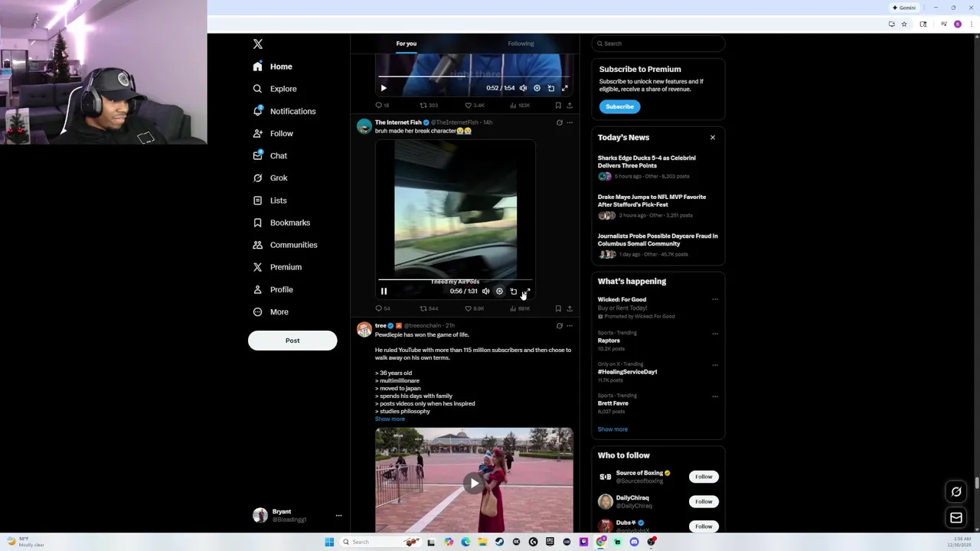View analytics of post with 691K views
980x551 pixels.
click(520, 308)
